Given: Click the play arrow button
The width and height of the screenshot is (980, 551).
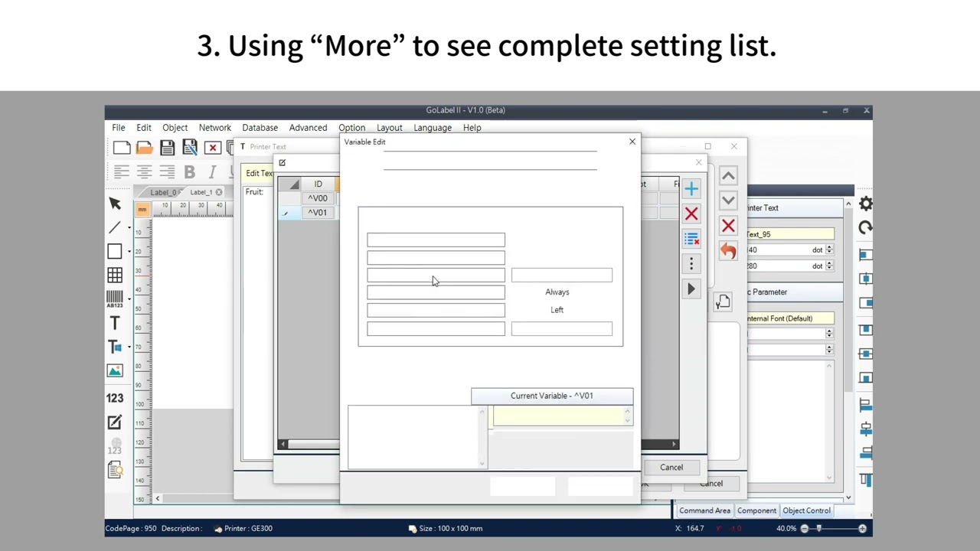Looking at the screenshot, I should [691, 289].
